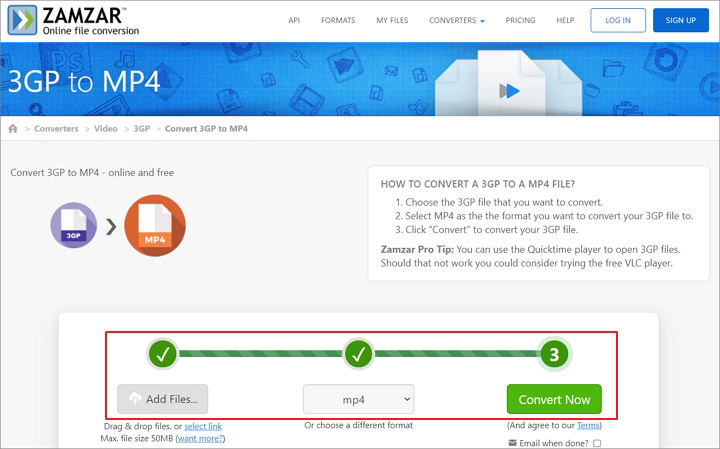Click the Video breadcrumb link
Image resolution: width=720 pixels, height=449 pixels.
106,129
